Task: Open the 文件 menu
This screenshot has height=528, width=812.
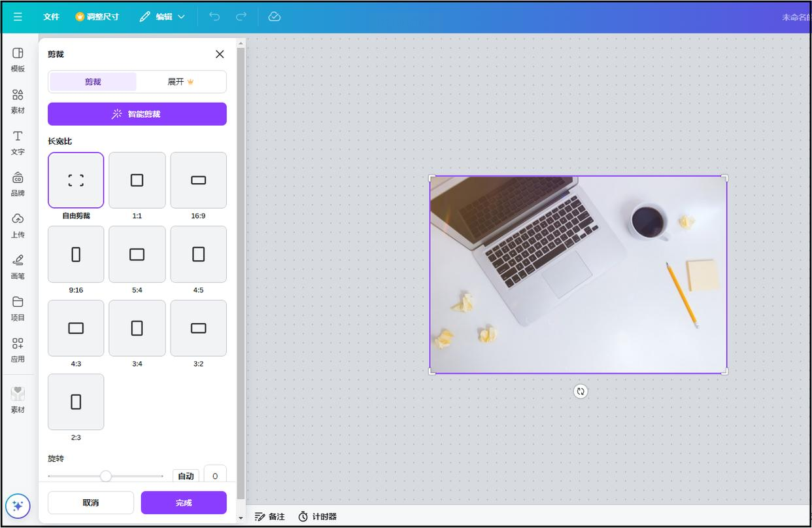Action: point(51,17)
